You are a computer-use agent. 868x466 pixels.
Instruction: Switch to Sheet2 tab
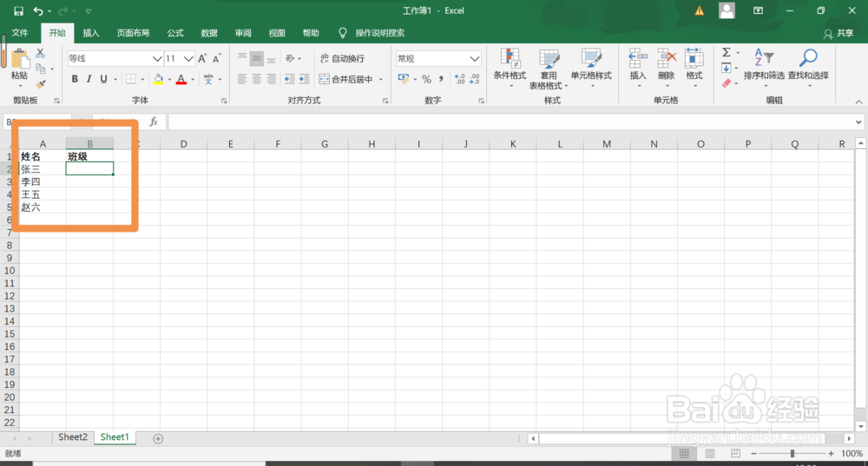(73, 437)
